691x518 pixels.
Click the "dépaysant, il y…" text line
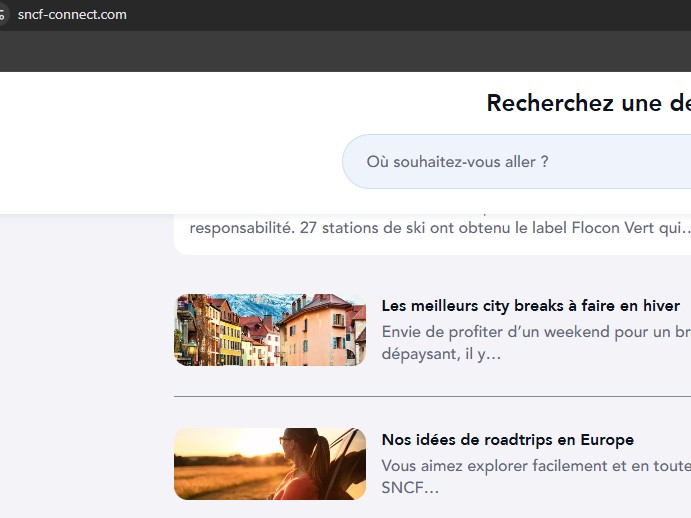tap(441, 354)
